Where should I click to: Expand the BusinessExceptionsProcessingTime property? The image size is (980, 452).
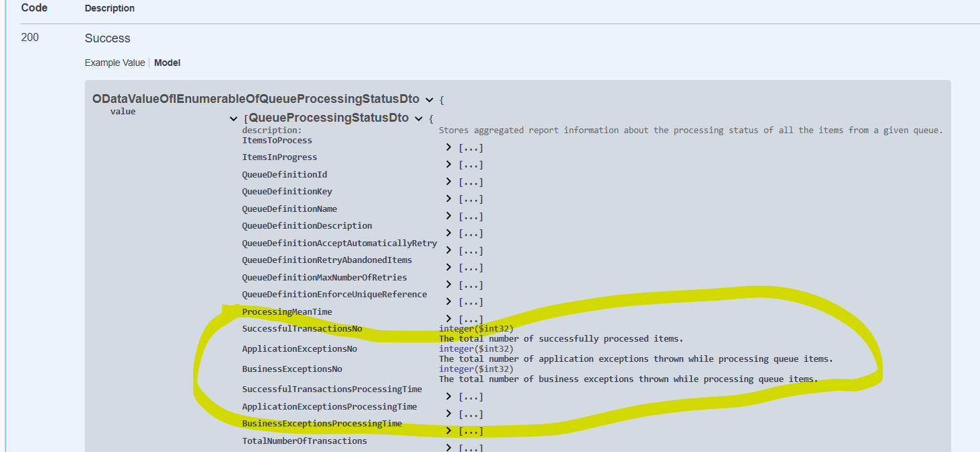[448, 430]
